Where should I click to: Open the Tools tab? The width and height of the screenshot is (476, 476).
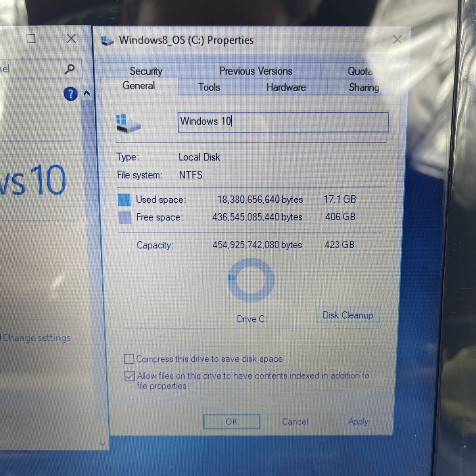point(209,87)
